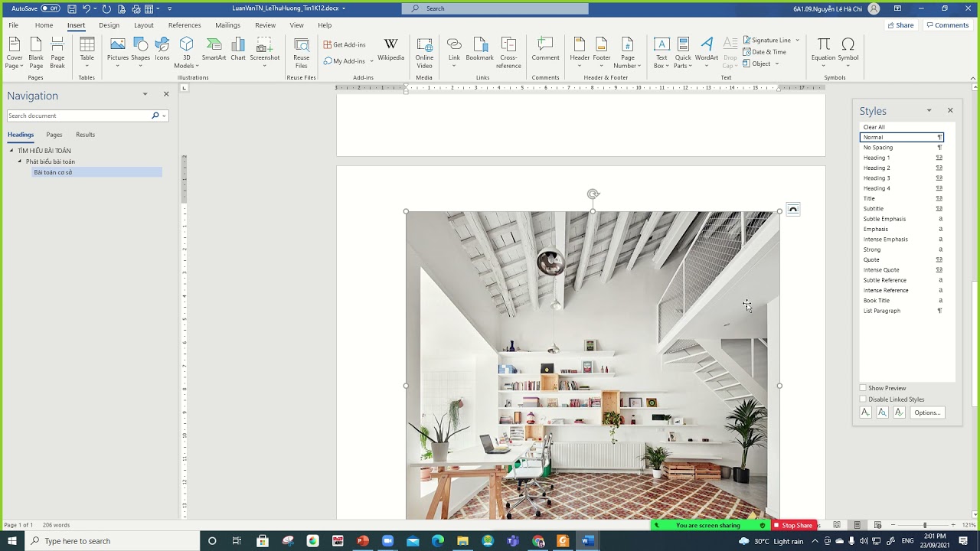Switch to Results tab in Navigation
Screen dimensions: 980x551
pos(85,135)
